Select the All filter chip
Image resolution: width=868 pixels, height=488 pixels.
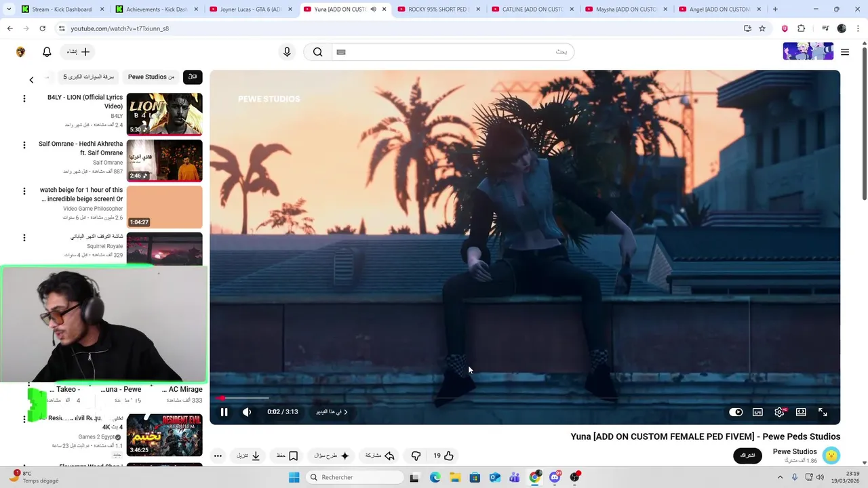coord(193,77)
